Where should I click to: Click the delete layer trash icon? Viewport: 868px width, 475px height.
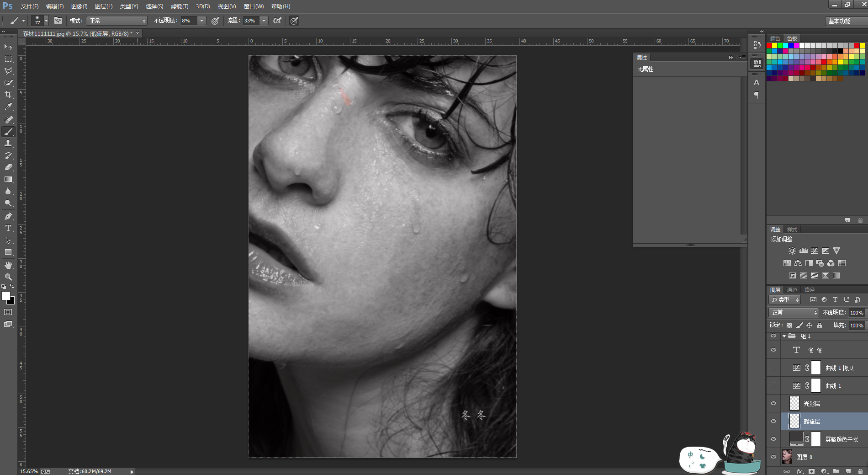click(x=860, y=471)
